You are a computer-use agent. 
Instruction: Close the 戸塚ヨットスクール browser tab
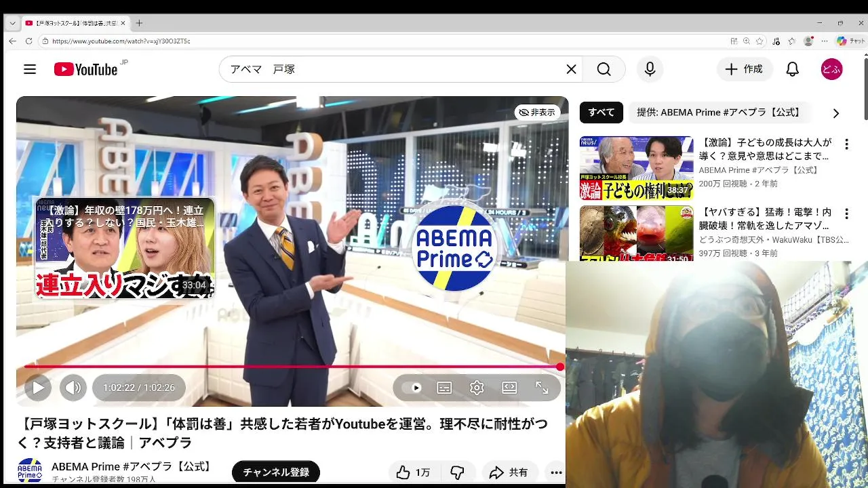coord(123,23)
